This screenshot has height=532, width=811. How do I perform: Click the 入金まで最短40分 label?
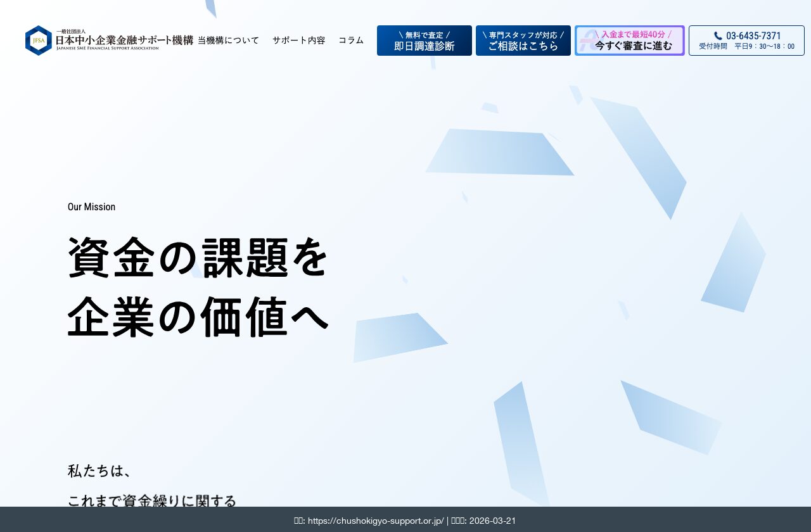tap(633, 34)
